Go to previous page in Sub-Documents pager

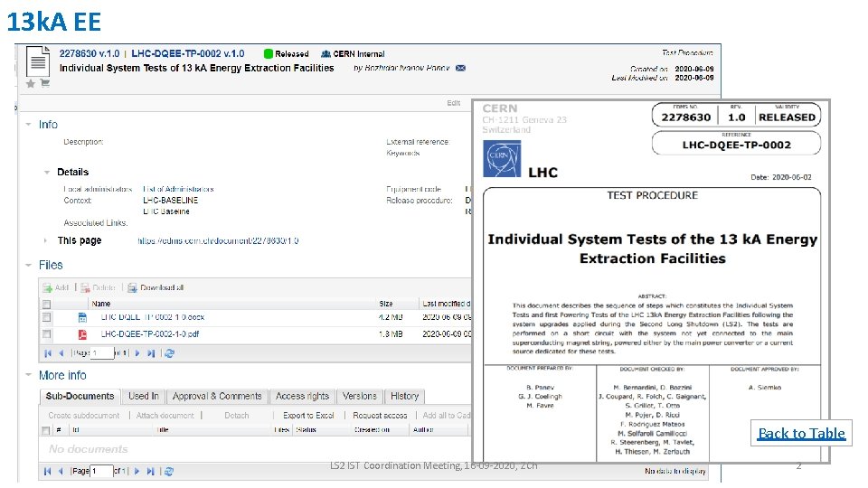click(x=61, y=472)
